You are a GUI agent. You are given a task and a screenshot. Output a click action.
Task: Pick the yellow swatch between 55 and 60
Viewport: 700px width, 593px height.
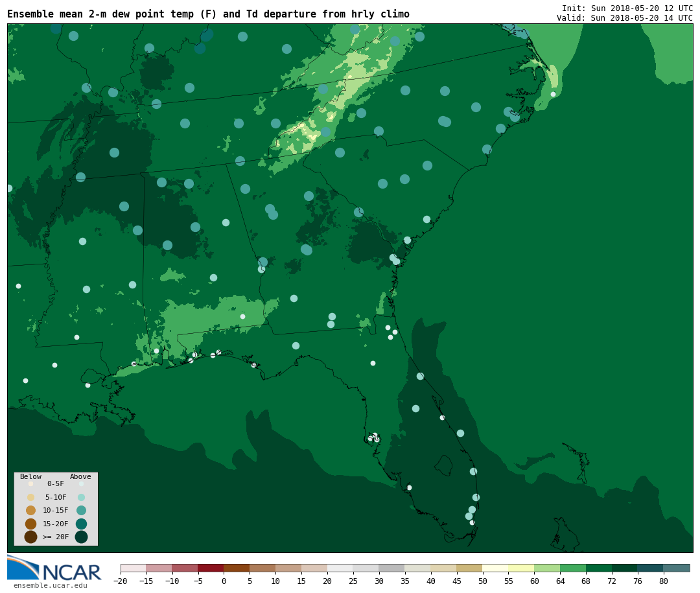521,568
